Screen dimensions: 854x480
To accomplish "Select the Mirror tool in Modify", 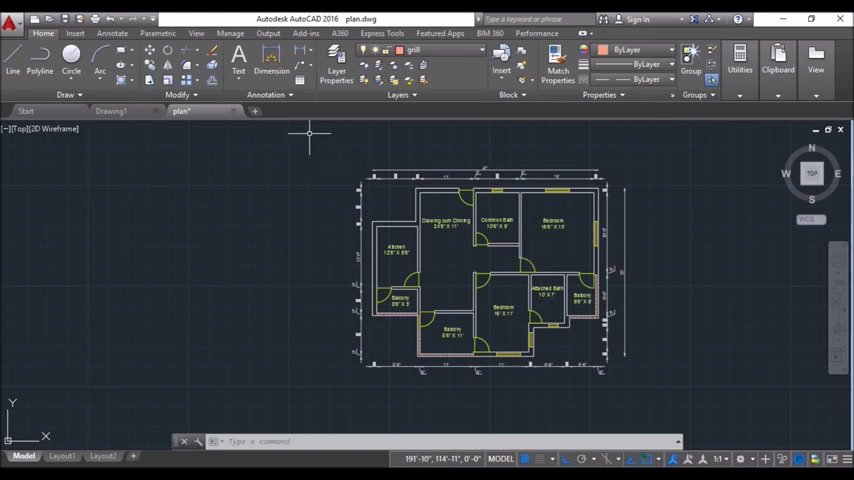I will (168, 65).
